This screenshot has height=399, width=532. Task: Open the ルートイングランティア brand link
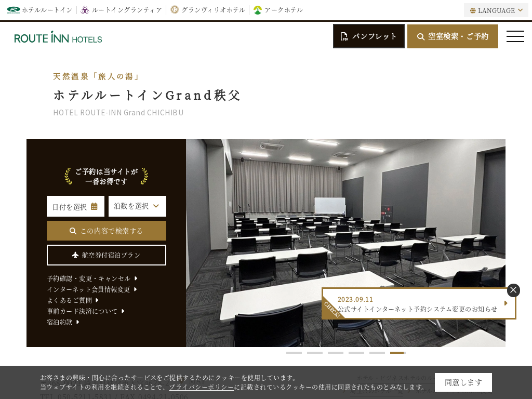click(x=122, y=10)
